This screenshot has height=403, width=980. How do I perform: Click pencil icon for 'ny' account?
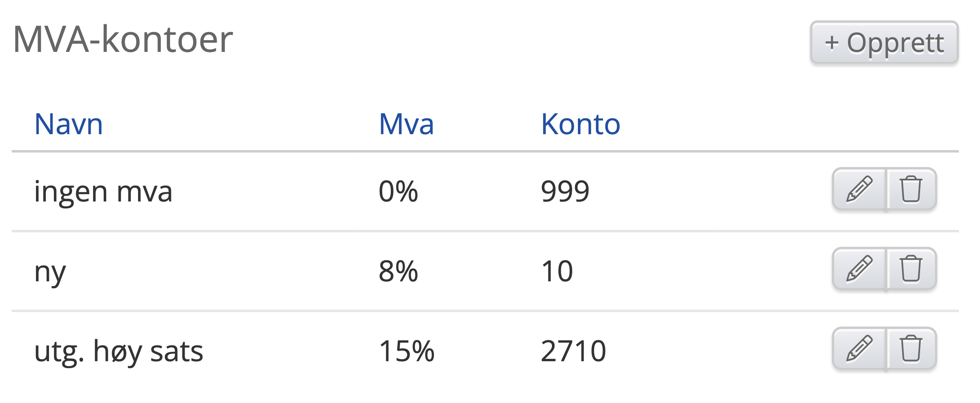(859, 269)
